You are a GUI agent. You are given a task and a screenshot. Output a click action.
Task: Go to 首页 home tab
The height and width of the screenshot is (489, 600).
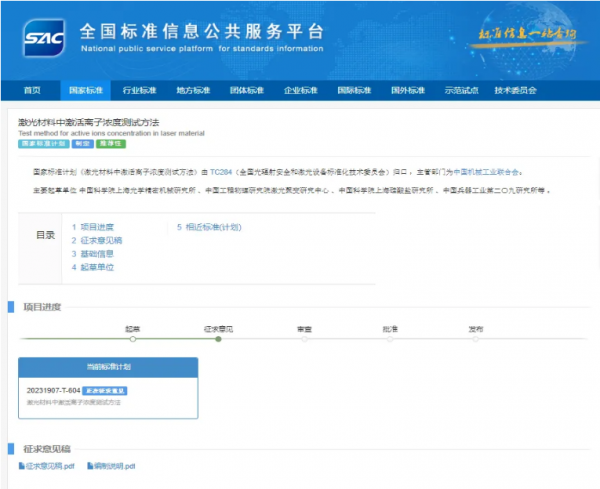[32, 90]
